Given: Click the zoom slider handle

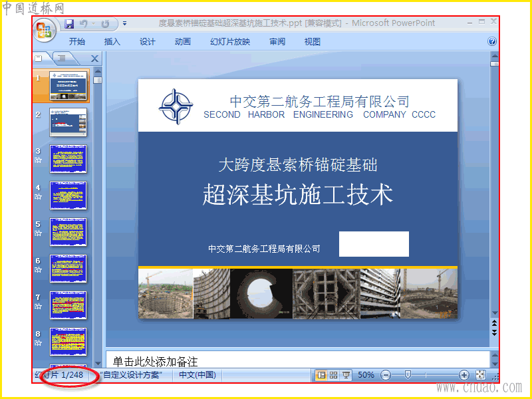Looking at the screenshot, I should (408, 374).
